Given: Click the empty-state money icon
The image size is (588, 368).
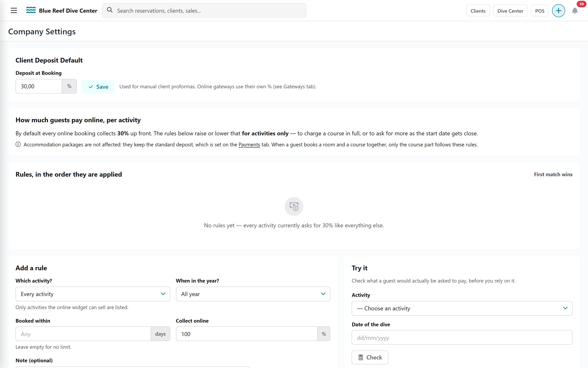Looking at the screenshot, I should pyautogui.click(x=294, y=206).
